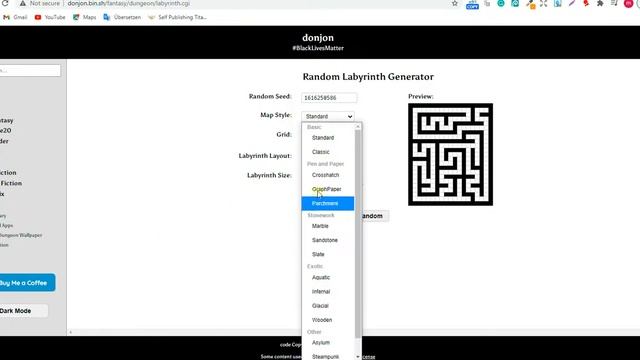The width and height of the screenshot is (640, 360).
Task: Open the Self Publishing Tita... bookmark
Action: pyautogui.click(x=177, y=17)
